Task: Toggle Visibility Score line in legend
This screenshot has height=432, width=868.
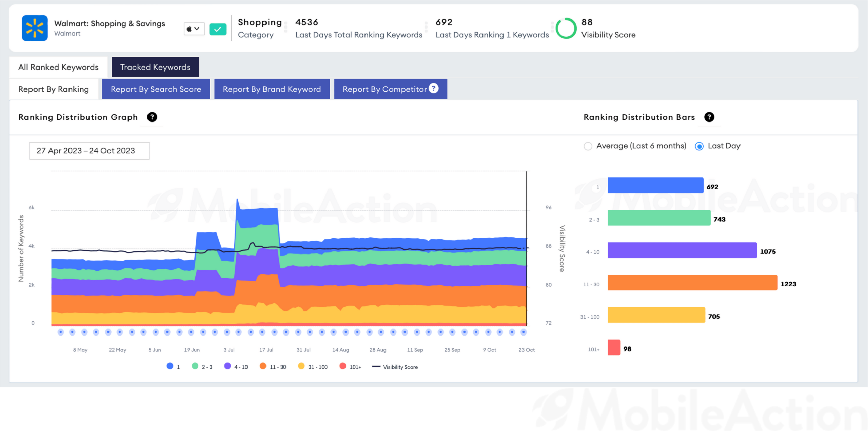Action: (x=395, y=367)
